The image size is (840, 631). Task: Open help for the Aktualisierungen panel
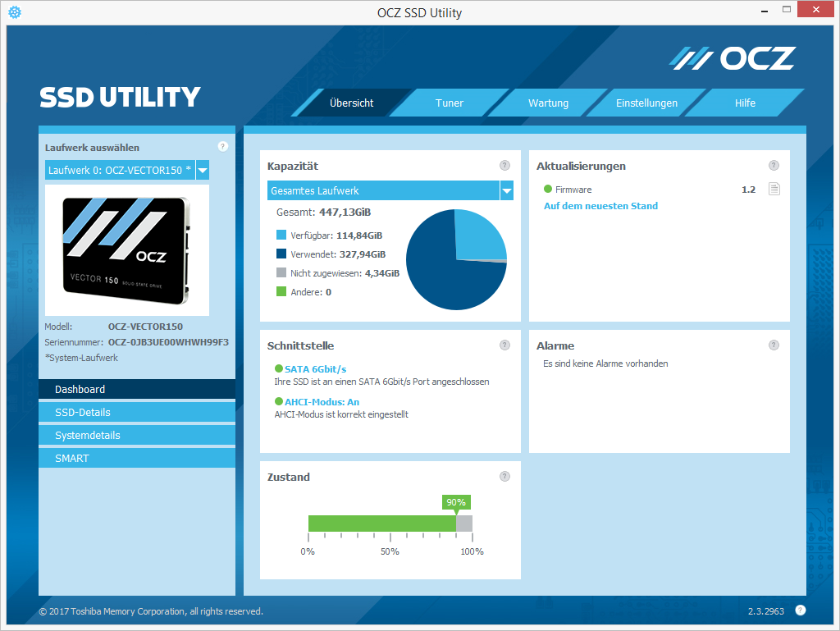774,165
